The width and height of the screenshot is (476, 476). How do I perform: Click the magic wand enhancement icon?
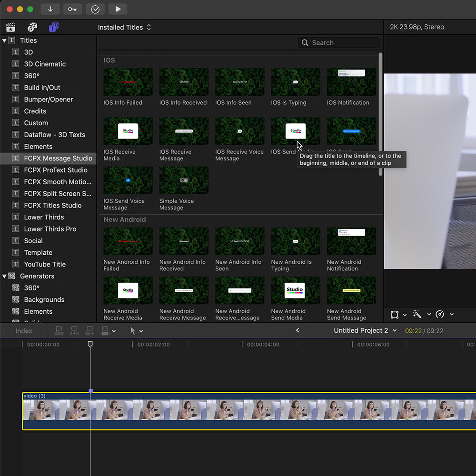pyautogui.click(x=417, y=314)
